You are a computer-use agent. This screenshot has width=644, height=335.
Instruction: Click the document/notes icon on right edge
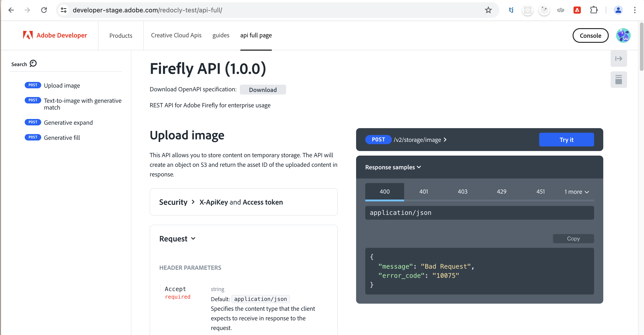619,79
